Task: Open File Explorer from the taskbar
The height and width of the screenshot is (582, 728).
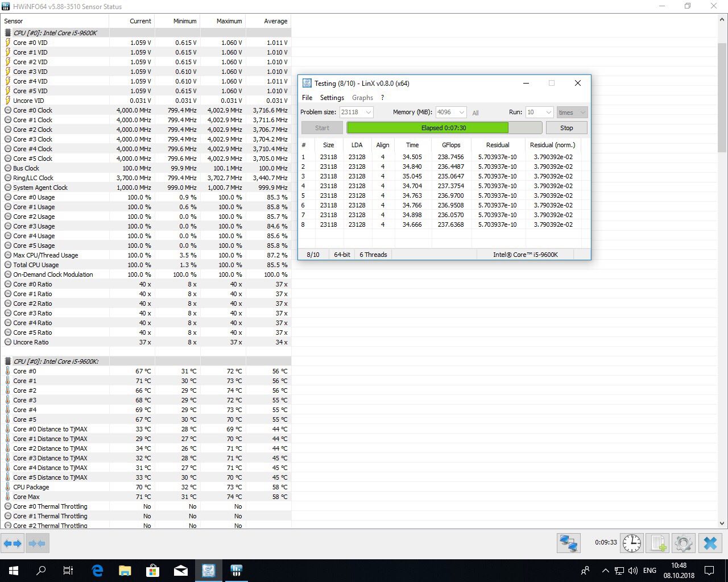Action: (x=125, y=570)
